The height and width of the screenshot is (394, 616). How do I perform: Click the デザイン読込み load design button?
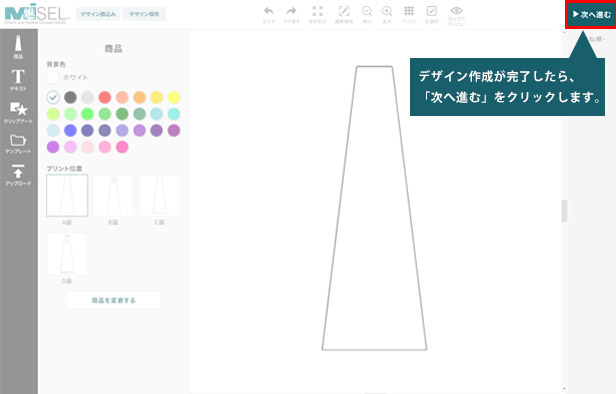coord(98,14)
